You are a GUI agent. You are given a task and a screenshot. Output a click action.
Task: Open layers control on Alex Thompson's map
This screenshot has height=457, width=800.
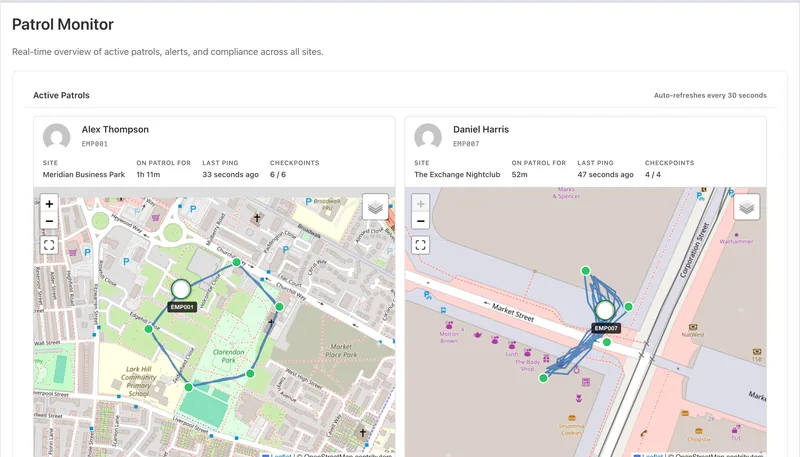376,207
